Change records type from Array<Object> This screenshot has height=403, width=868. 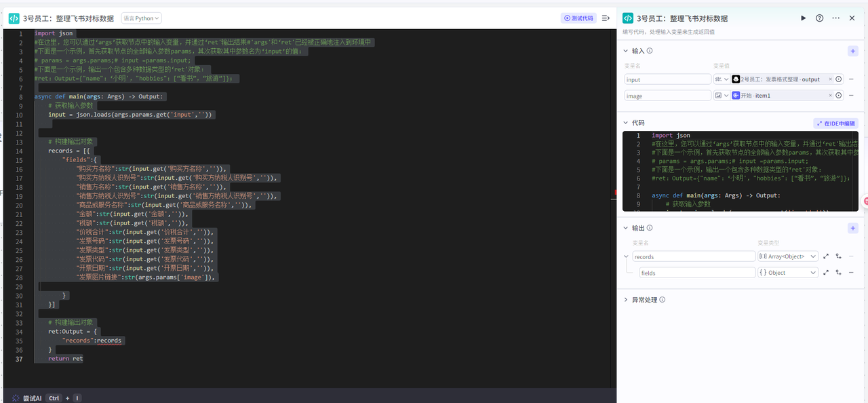tap(788, 256)
